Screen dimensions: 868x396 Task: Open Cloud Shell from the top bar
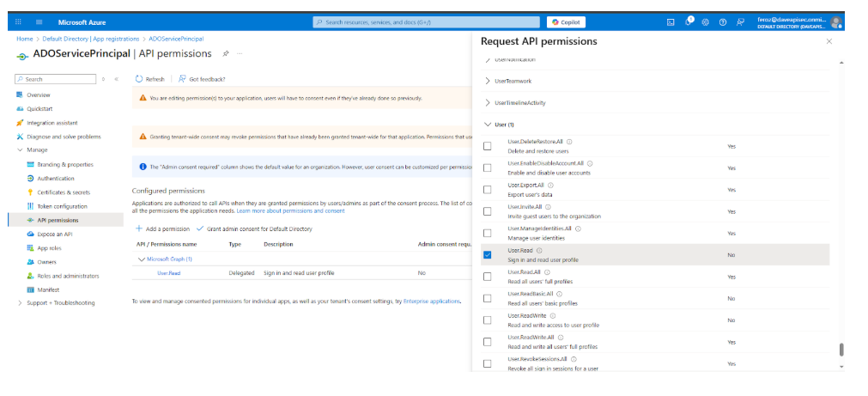[x=671, y=22]
